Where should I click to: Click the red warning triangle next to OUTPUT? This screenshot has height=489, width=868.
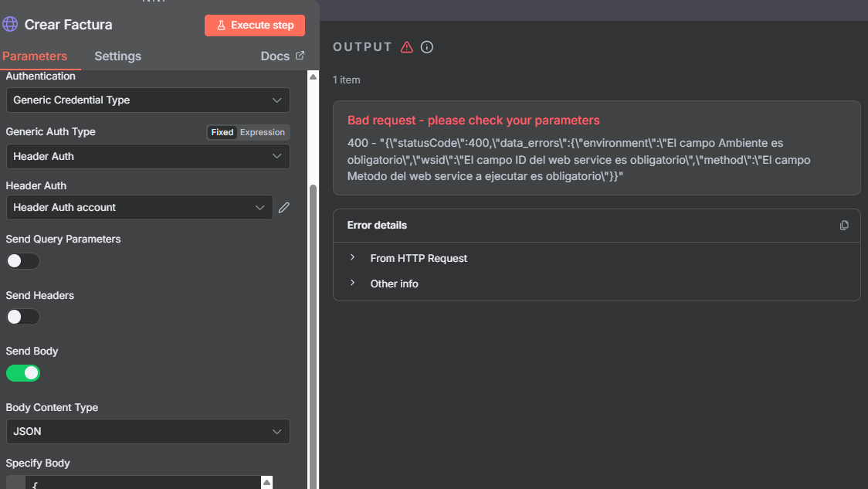(407, 47)
